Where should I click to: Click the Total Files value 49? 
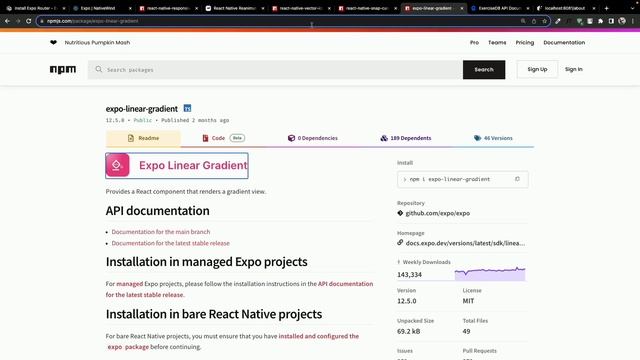(467, 331)
